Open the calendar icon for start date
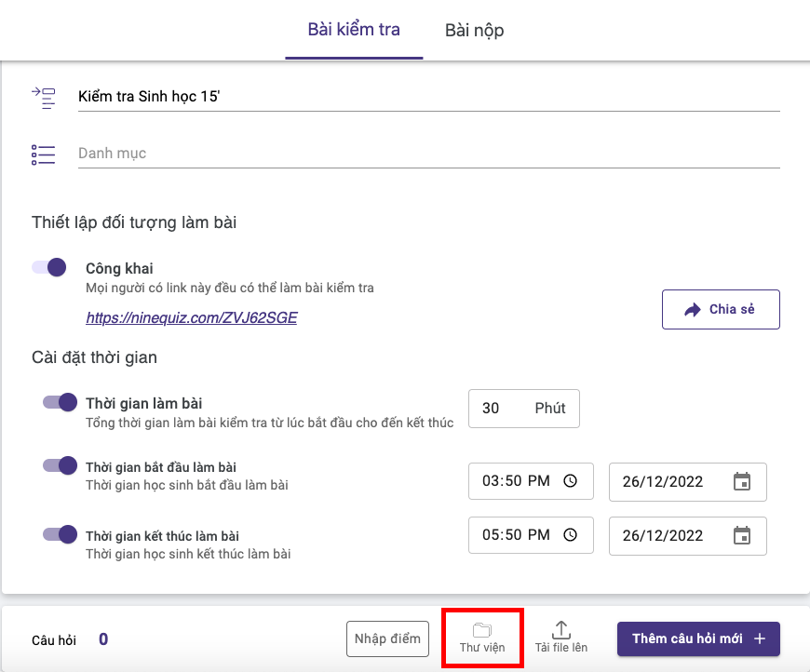Screen dimensions: 810x672 [741, 481]
